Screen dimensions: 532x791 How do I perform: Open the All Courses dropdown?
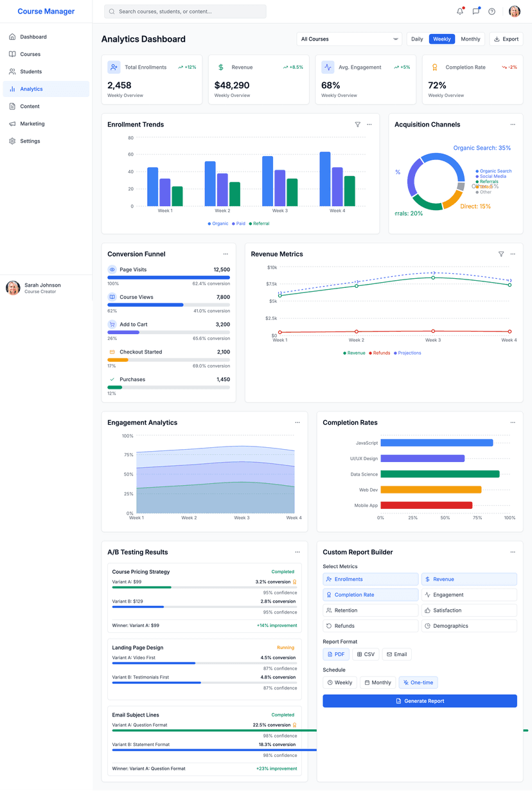tap(349, 39)
